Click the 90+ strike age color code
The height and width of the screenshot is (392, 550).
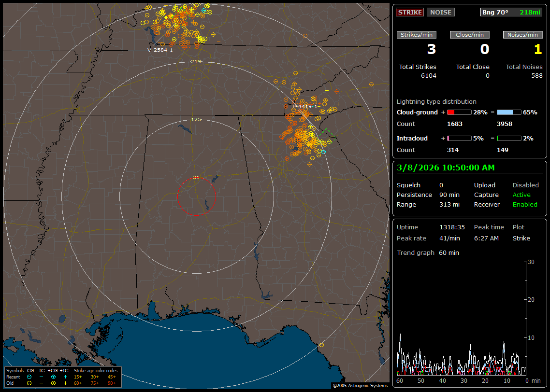111,383
